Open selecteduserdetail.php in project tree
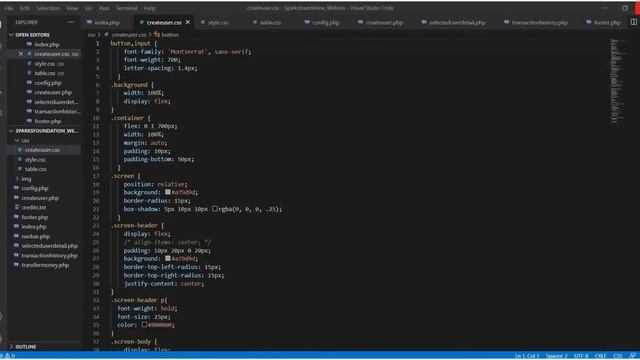 49,246
